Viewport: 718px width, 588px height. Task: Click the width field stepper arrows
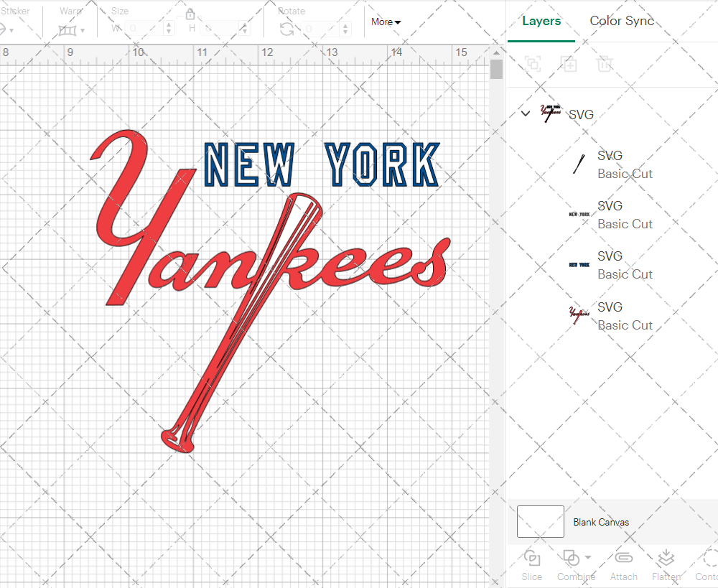[x=169, y=29]
